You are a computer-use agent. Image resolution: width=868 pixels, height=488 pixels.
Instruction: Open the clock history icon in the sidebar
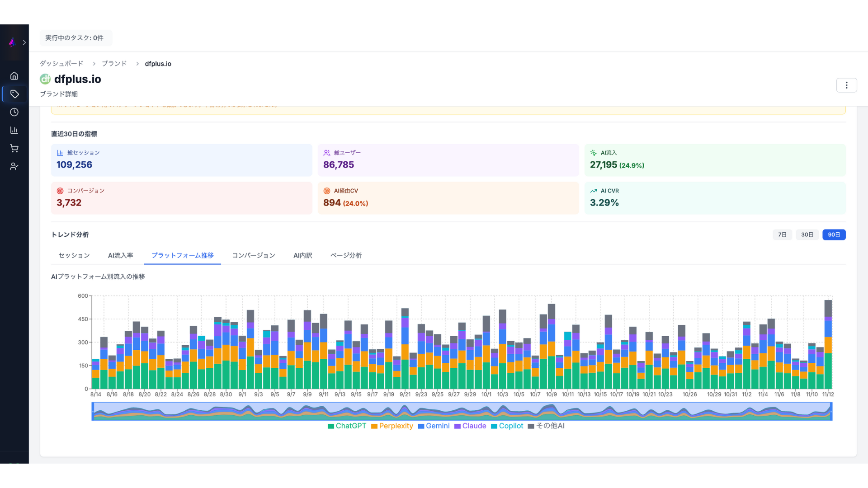(x=14, y=112)
